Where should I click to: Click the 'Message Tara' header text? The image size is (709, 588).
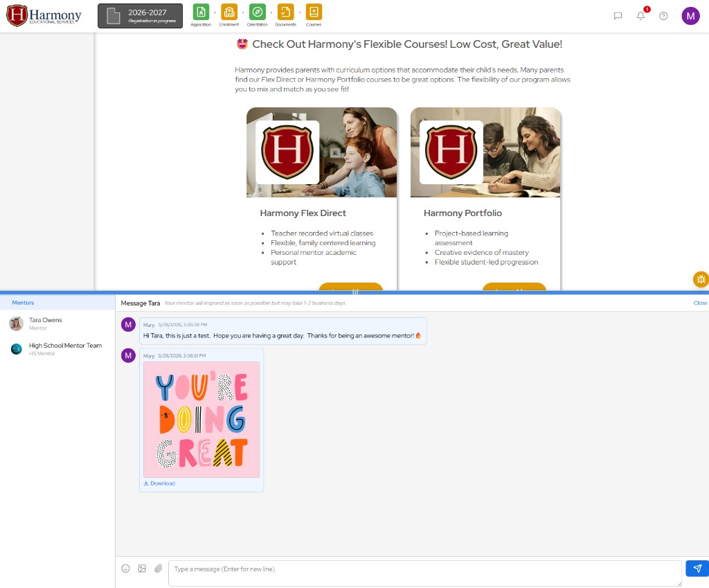(140, 303)
